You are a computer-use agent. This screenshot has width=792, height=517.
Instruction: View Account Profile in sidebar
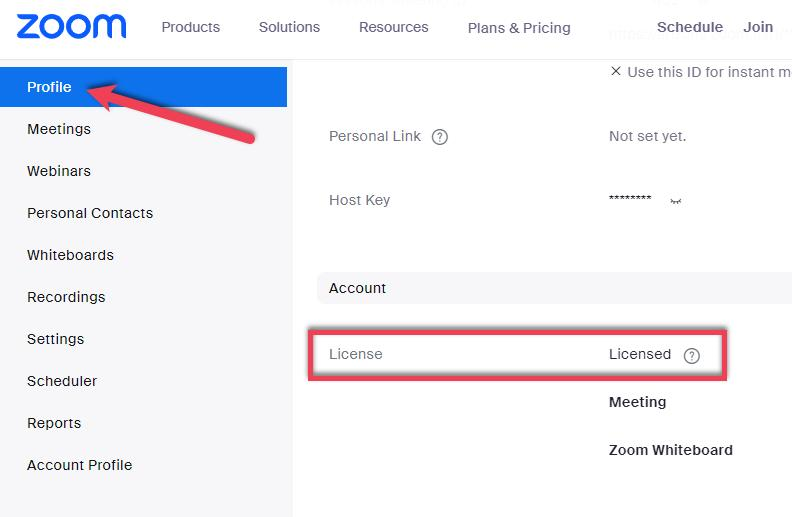point(80,465)
